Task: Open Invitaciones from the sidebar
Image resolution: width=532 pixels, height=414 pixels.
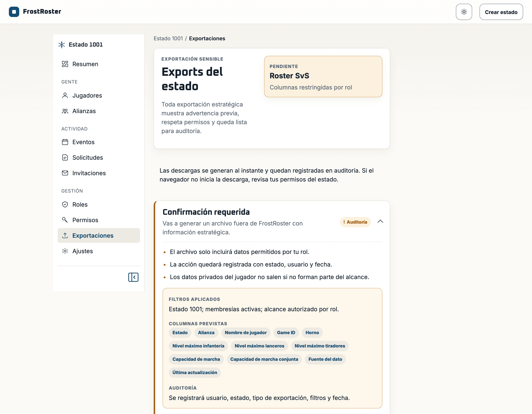Action: point(99,173)
